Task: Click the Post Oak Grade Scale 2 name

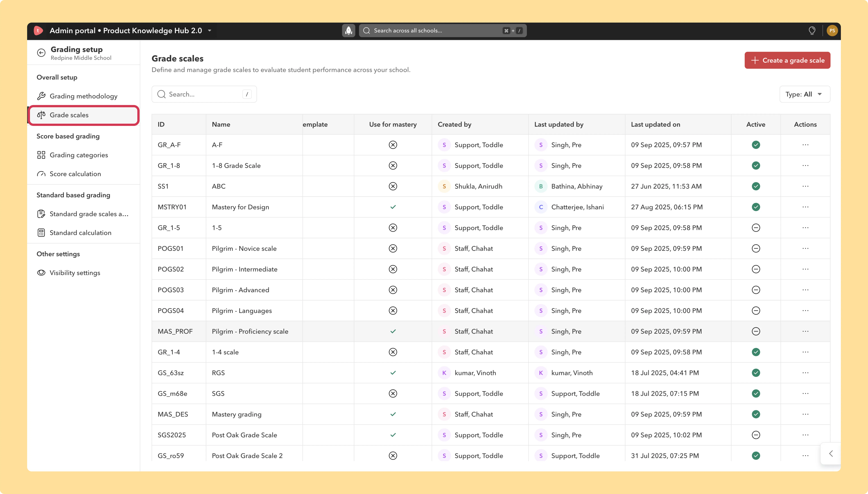Action: click(247, 456)
